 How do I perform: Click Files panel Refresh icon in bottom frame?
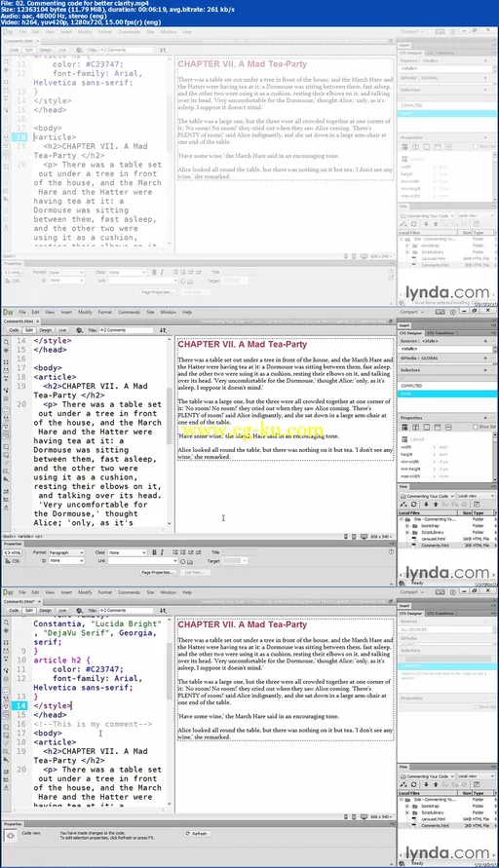click(413, 784)
